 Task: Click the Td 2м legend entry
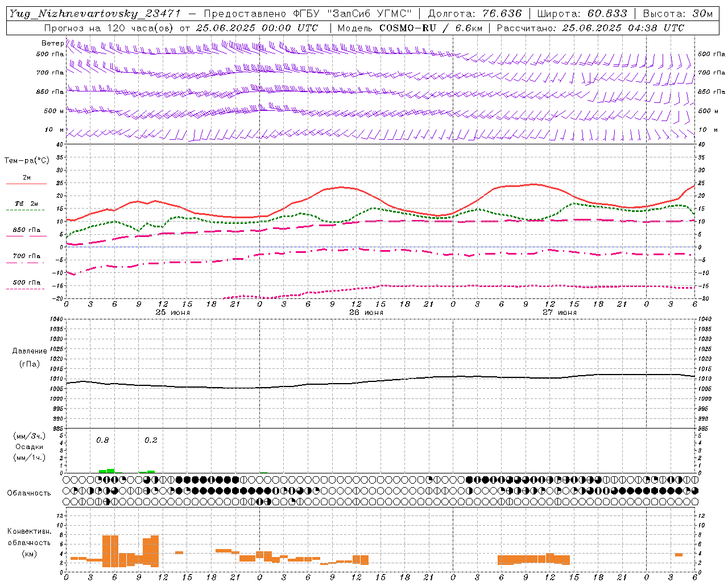coord(27,203)
